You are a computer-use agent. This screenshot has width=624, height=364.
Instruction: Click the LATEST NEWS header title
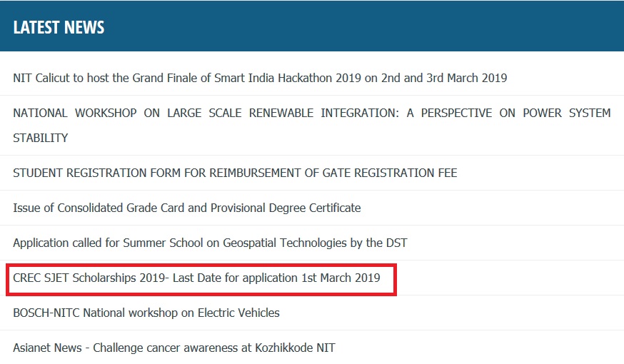click(x=59, y=27)
